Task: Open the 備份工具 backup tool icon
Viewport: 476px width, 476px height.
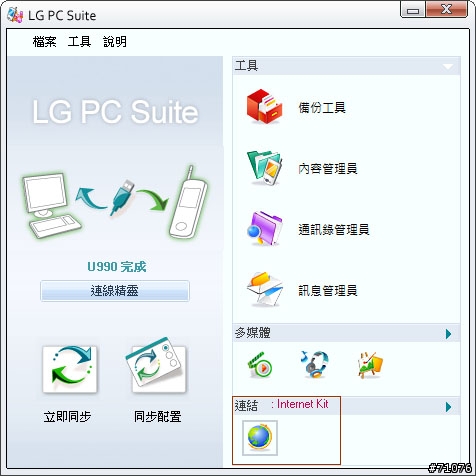Action: click(264, 106)
